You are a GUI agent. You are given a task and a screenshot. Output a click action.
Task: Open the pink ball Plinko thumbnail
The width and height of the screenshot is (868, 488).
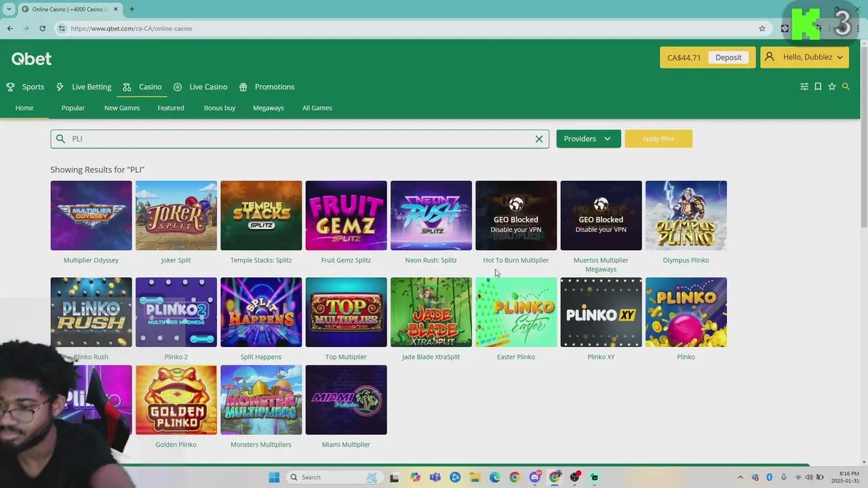pyautogui.click(x=686, y=312)
